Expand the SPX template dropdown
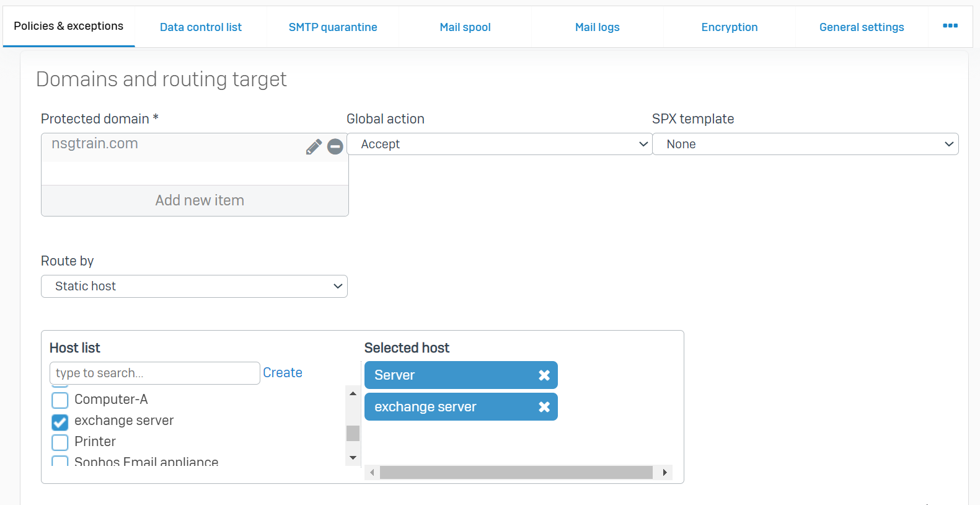Screen dimensions: 980x505 coord(805,145)
